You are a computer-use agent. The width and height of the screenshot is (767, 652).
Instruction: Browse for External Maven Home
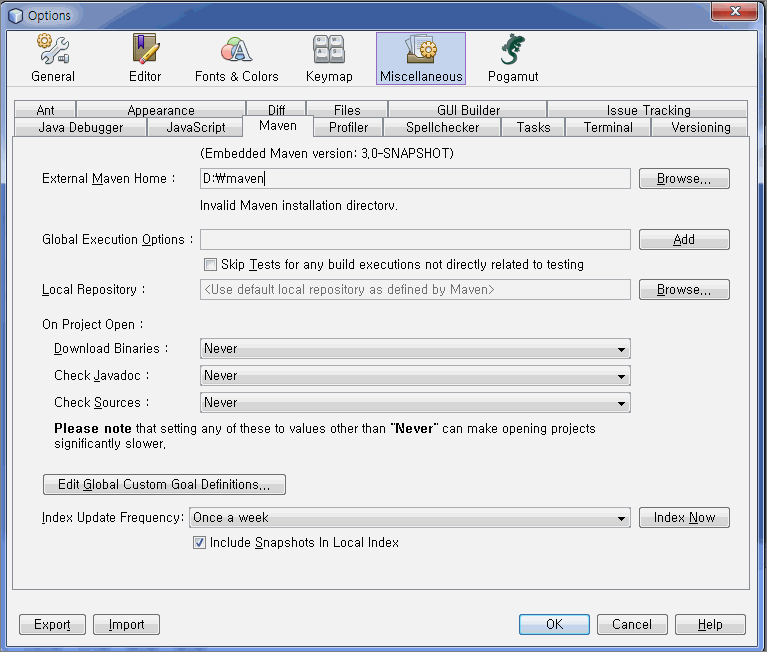coord(684,179)
